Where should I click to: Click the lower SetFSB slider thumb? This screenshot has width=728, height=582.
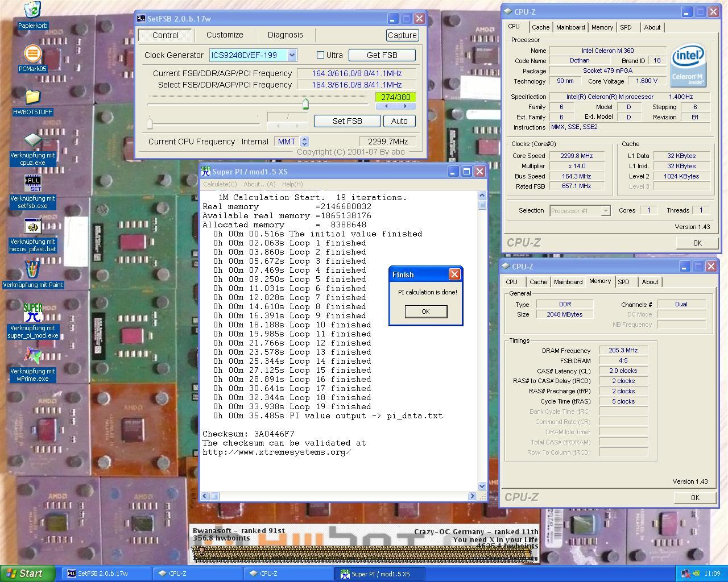point(150,123)
